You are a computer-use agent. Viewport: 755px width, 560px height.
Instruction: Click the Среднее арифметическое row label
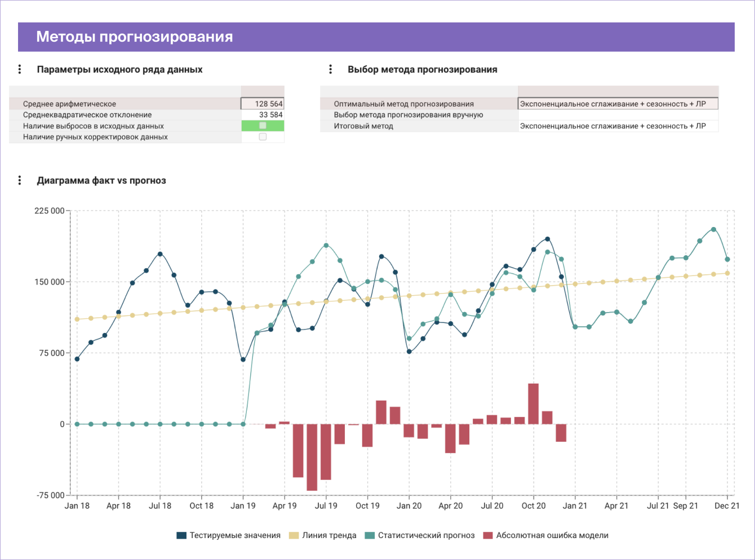point(69,104)
